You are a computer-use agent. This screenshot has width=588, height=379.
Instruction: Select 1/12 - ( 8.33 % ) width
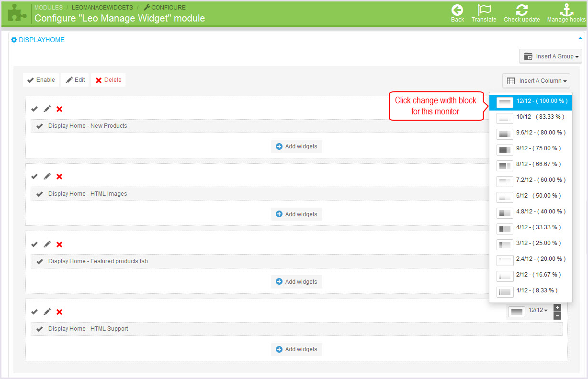(531, 292)
